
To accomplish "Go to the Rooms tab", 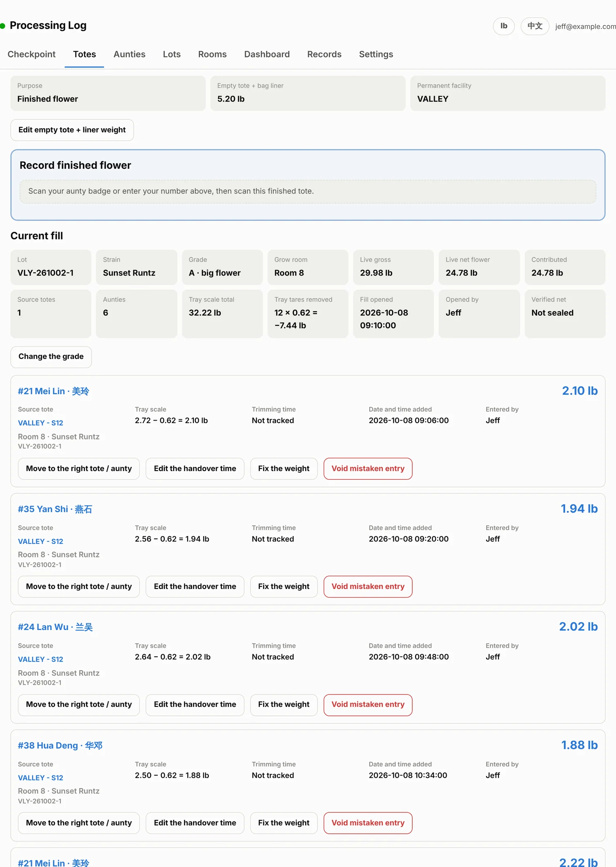I will (x=212, y=54).
